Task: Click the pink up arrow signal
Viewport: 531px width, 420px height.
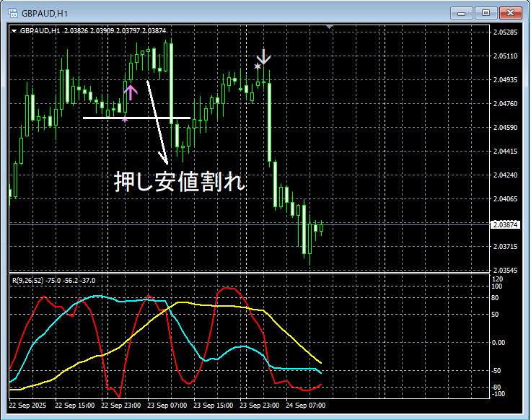Action: coord(130,92)
